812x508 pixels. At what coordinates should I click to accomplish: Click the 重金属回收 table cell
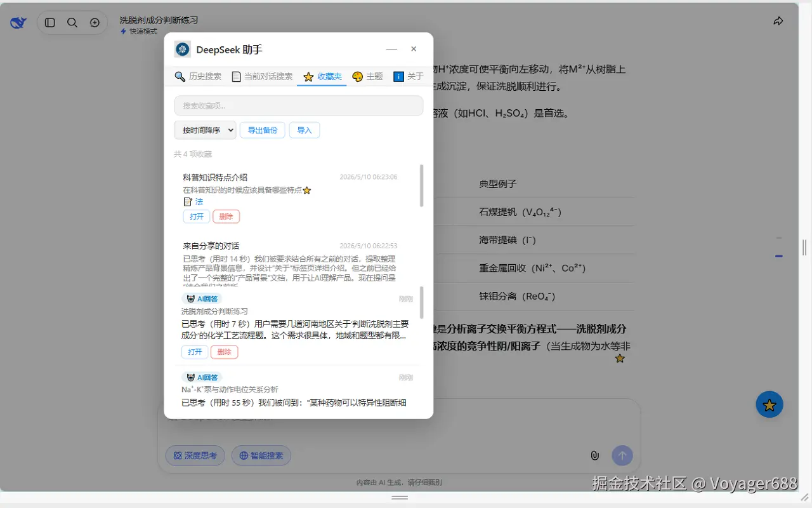tap(532, 268)
